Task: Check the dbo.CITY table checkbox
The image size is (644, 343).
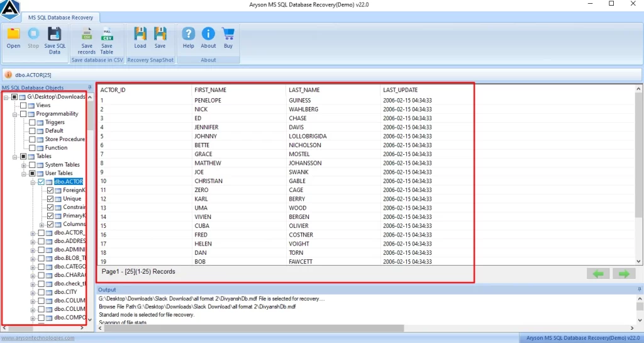Action: click(41, 292)
